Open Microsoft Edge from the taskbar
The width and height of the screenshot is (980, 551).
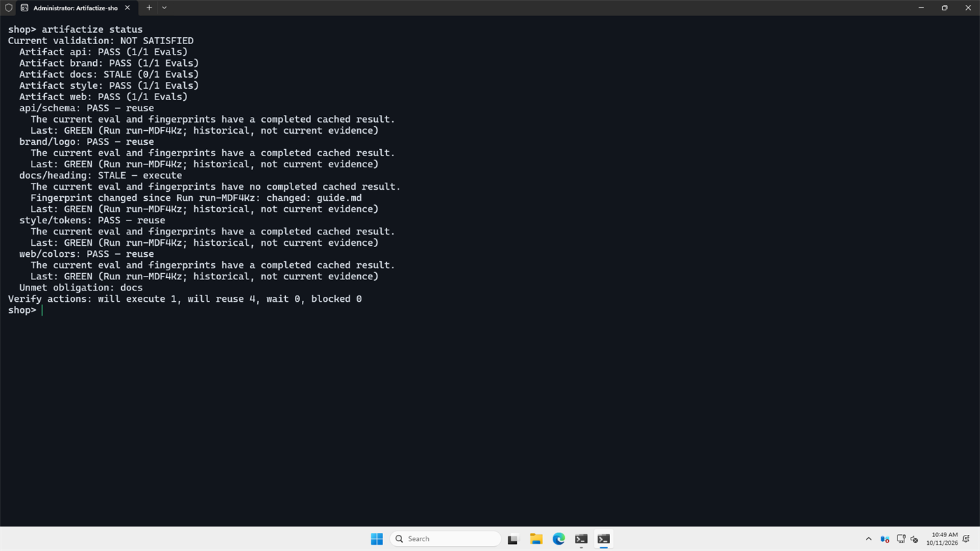click(x=558, y=539)
